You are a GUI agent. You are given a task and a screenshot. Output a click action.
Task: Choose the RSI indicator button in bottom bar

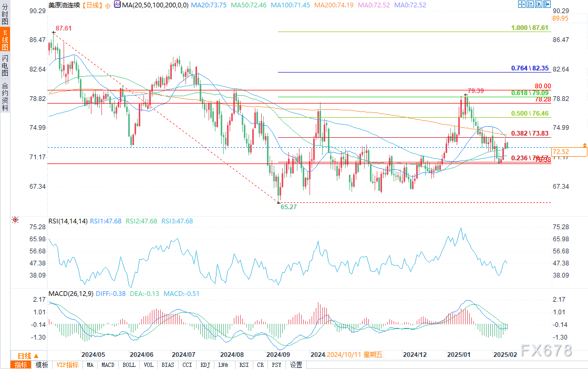244,365
